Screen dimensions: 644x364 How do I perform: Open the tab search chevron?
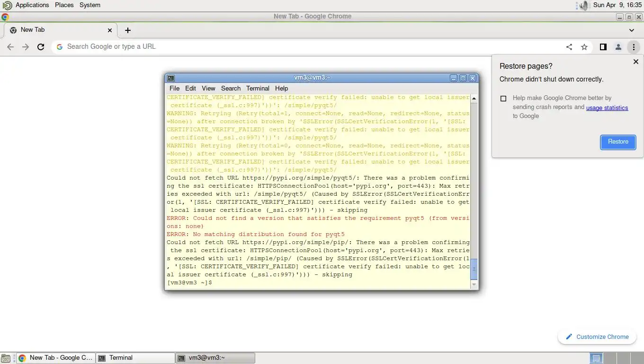pyautogui.click(x=632, y=30)
